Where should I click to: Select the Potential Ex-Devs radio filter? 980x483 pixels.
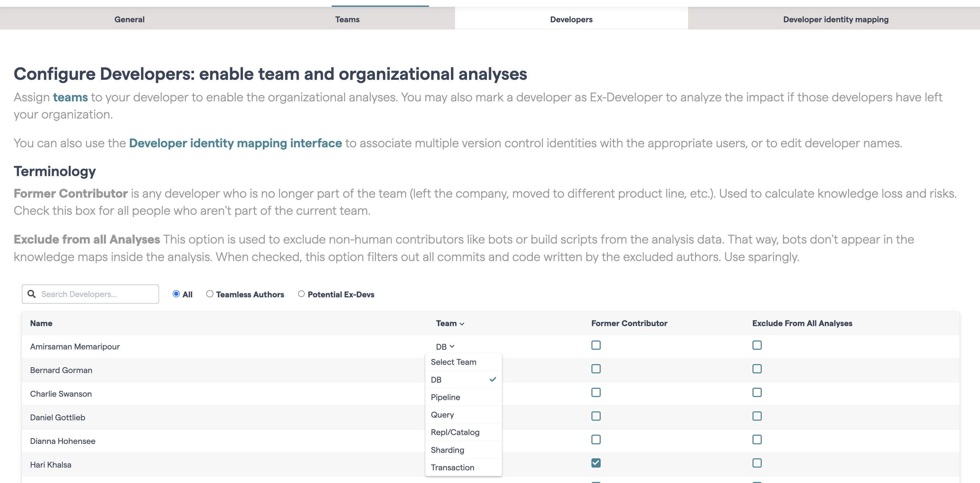pos(301,294)
